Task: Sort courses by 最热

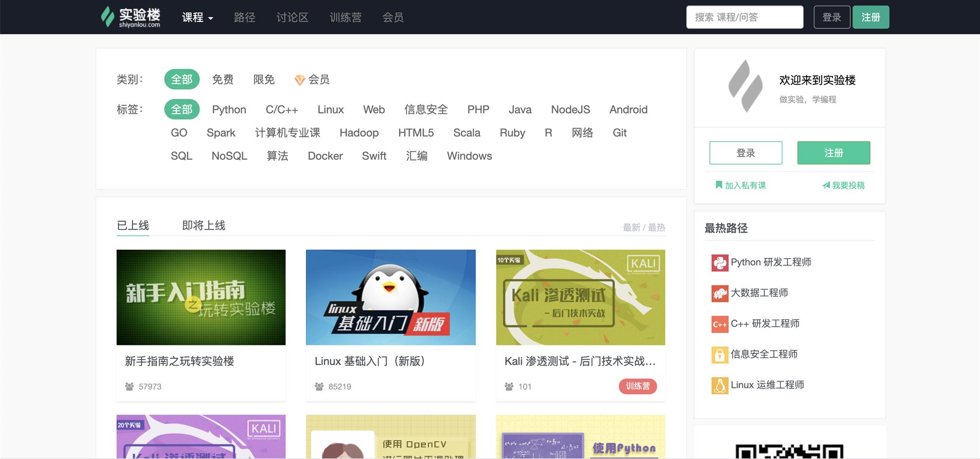Action: (657, 228)
